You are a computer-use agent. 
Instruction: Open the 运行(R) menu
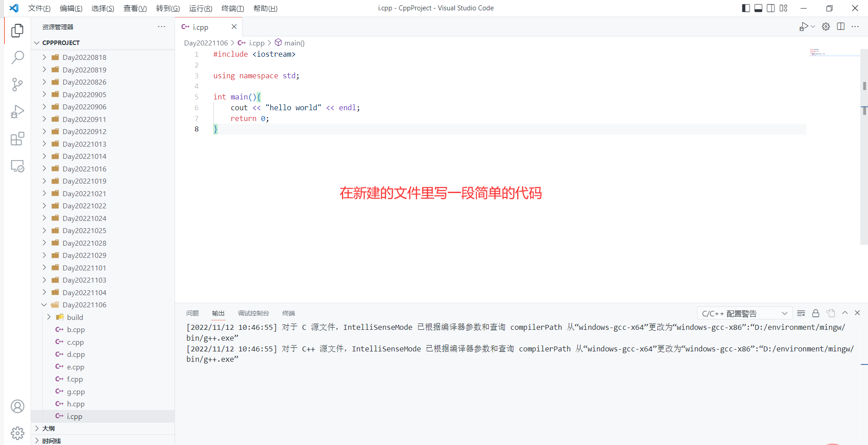201,8
